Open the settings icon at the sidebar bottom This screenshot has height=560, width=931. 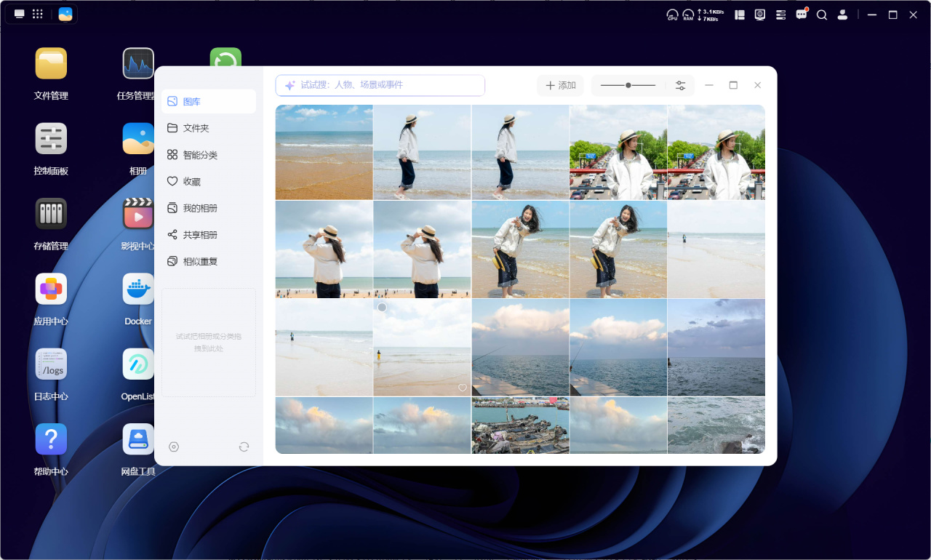pos(174,447)
